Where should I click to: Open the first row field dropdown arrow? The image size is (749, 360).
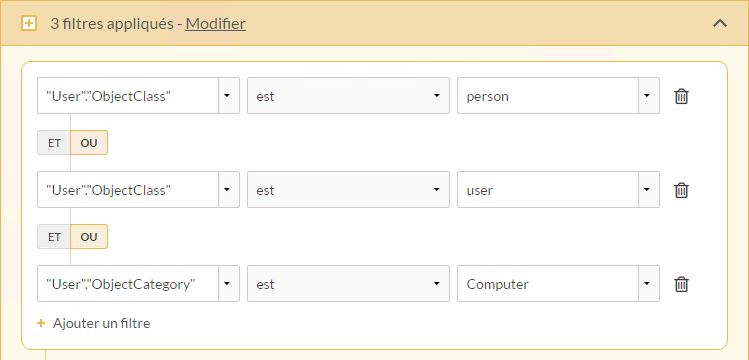(229, 96)
